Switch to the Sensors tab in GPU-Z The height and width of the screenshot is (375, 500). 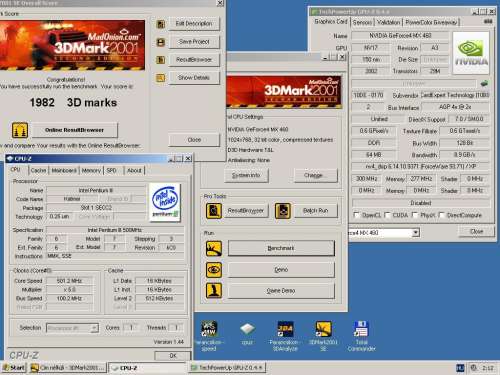click(362, 22)
